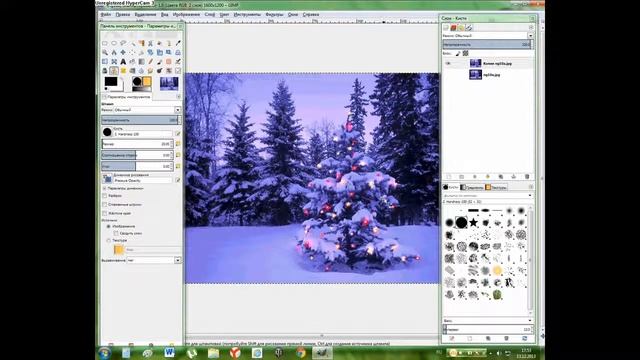Toggle visibility eye of the copy layer

pyautogui.click(x=448, y=64)
